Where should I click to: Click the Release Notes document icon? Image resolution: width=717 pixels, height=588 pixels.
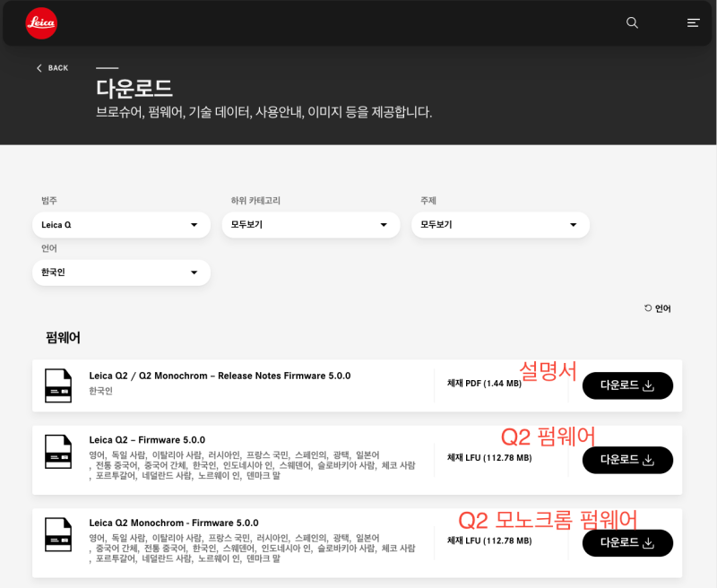click(x=58, y=385)
